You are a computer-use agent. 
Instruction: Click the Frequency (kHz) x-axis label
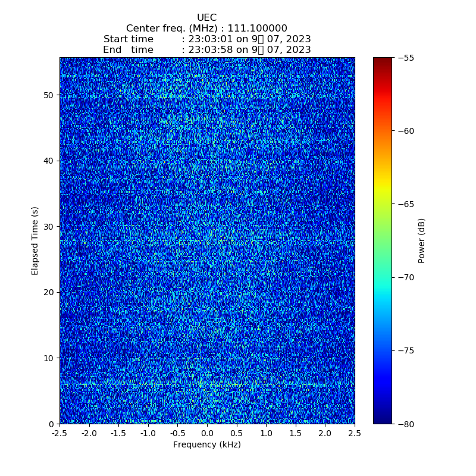click(206, 444)
